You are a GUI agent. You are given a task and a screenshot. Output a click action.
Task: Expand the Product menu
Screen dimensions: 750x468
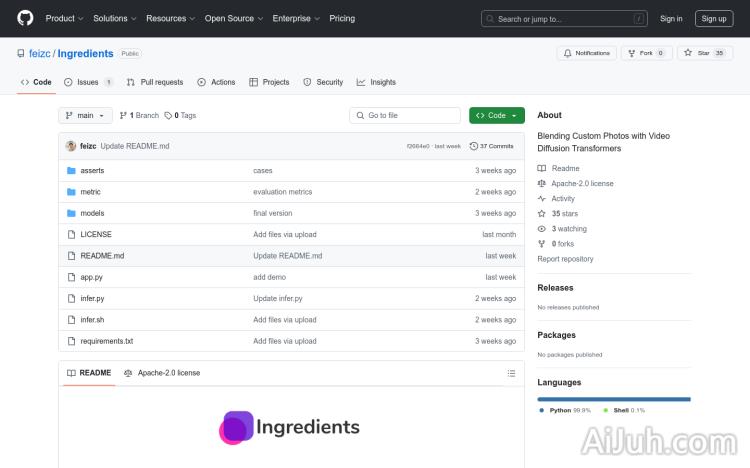click(x=64, y=18)
